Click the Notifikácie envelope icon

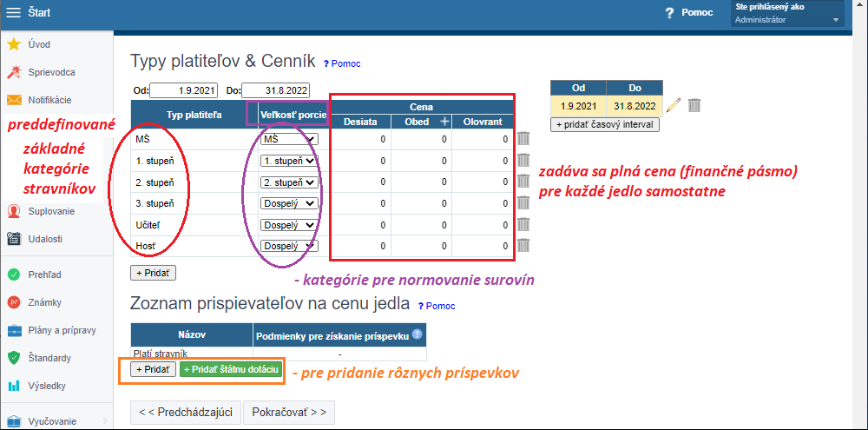[x=14, y=100]
